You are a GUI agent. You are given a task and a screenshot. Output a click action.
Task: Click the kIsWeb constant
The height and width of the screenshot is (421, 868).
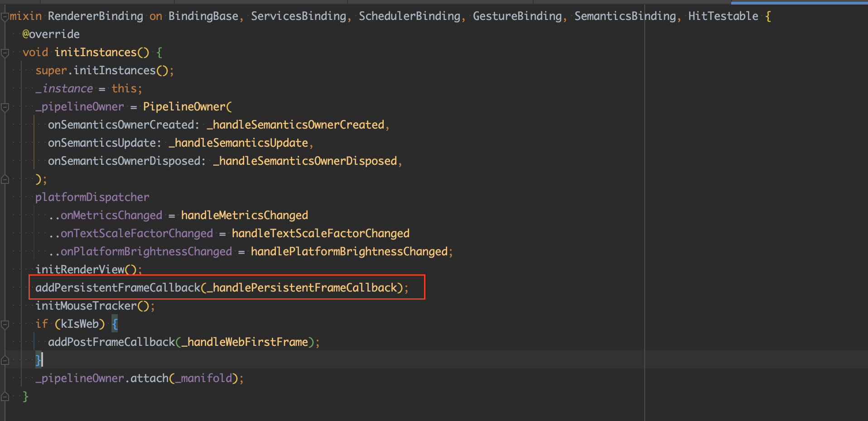pyautogui.click(x=80, y=324)
